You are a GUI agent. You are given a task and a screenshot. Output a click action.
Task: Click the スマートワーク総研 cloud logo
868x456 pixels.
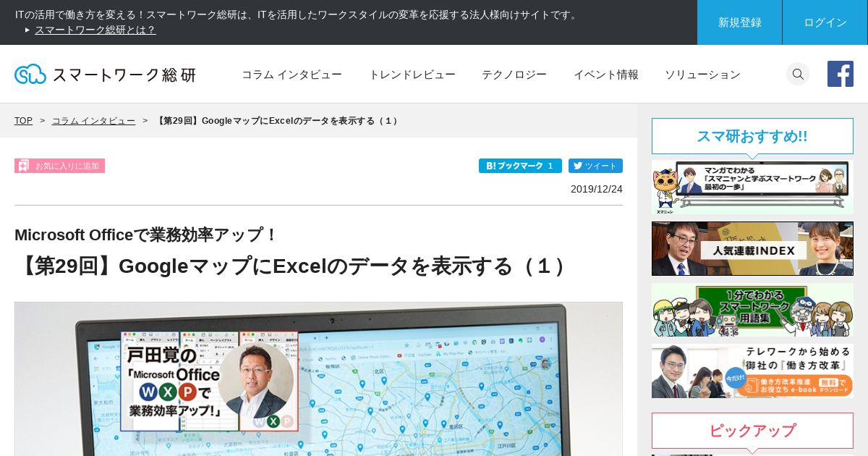[105, 74]
